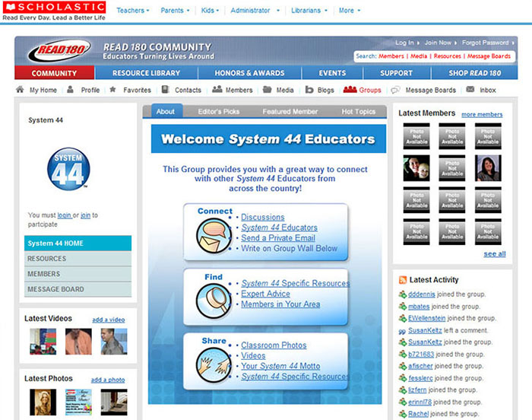Screen dimensions: 532x420
Task: Click the Connect speech bubble and envelope icon
Action: click(214, 236)
